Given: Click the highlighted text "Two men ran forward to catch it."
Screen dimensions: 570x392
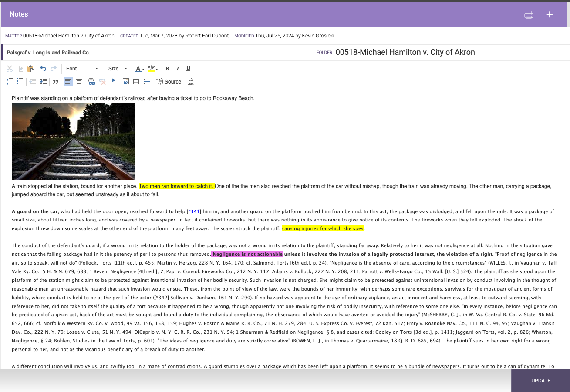Looking at the screenshot, I should point(176,186).
